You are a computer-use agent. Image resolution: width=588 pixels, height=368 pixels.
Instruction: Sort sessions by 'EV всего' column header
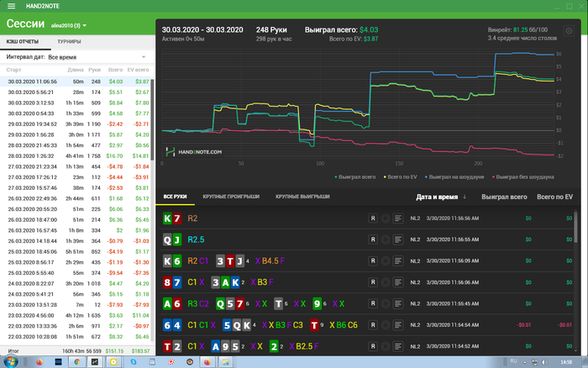[138, 70]
